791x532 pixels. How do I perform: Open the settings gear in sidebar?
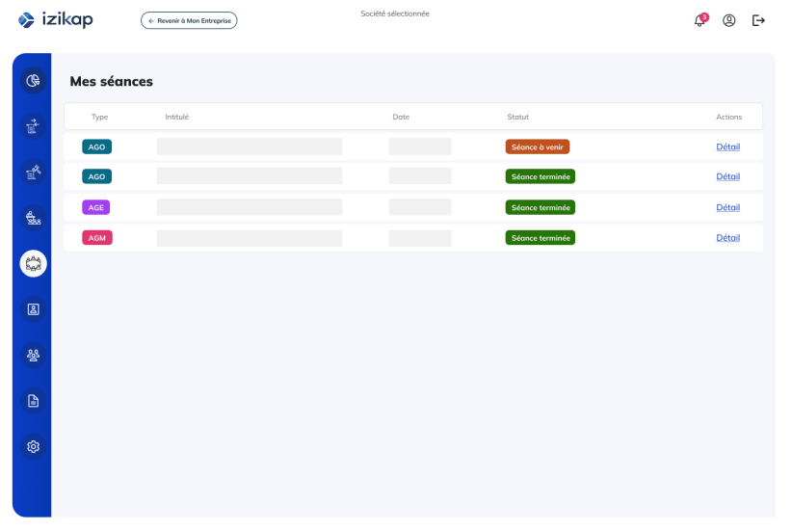tap(33, 446)
